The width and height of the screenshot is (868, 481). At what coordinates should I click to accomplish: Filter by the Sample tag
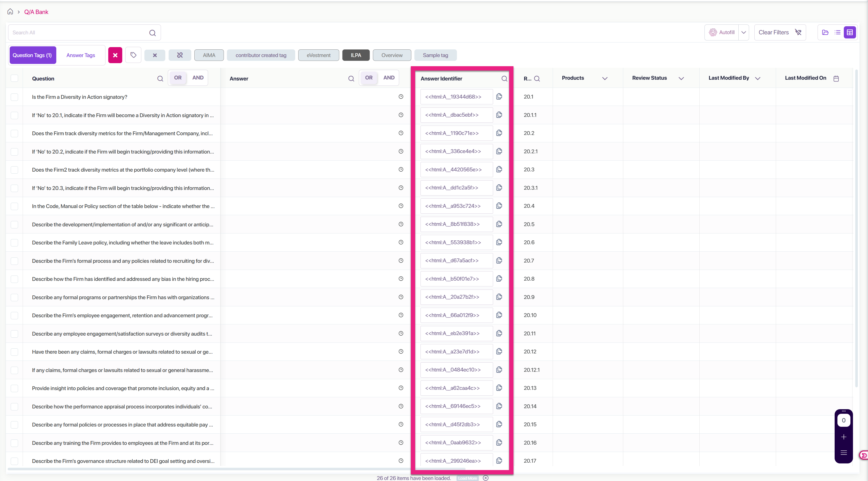pos(435,55)
